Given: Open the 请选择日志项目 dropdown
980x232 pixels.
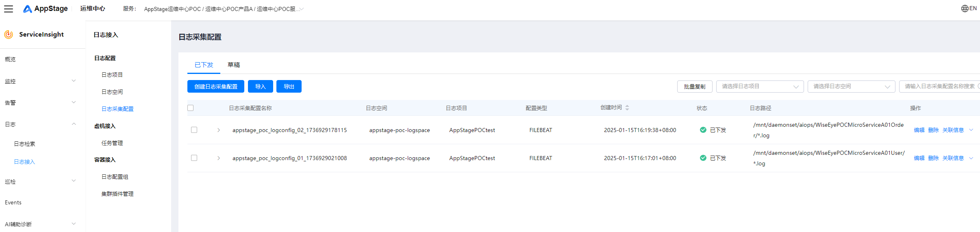Looking at the screenshot, I should point(759,87).
